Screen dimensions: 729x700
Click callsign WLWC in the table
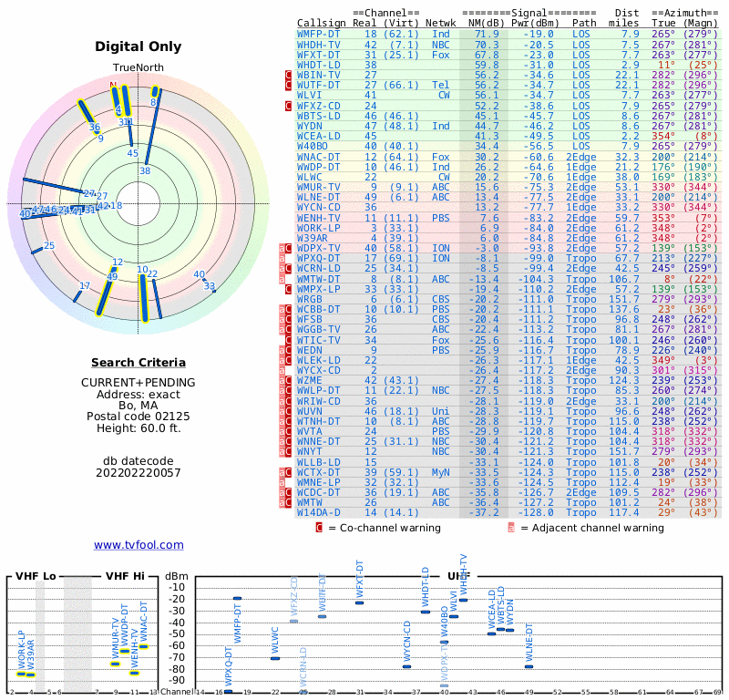[309, 177]
